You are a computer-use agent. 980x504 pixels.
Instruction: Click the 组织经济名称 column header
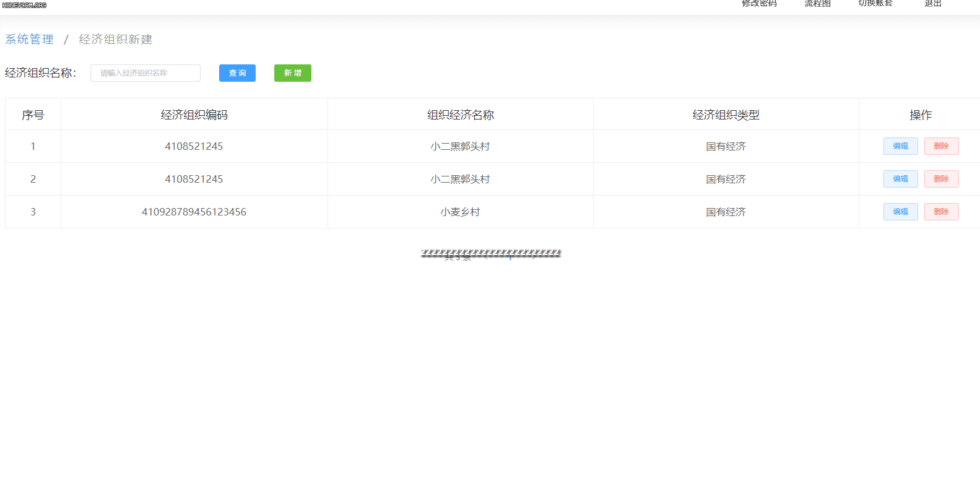461,115
